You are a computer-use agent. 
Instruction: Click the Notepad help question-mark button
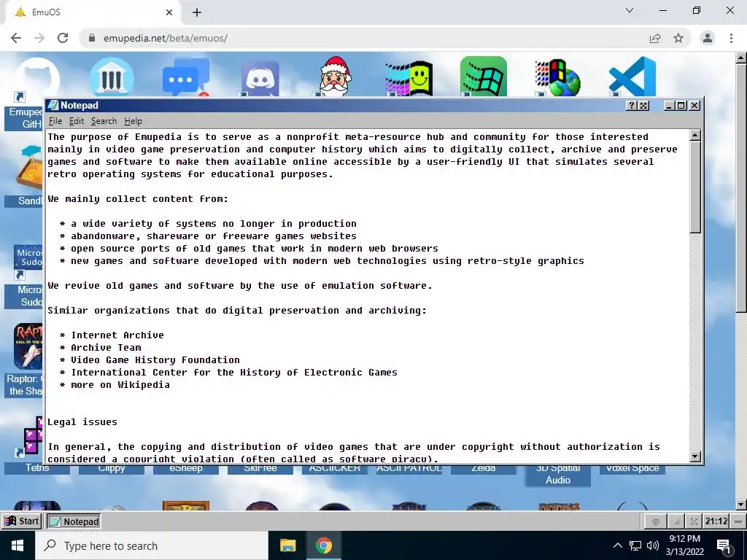click(631, 106)
